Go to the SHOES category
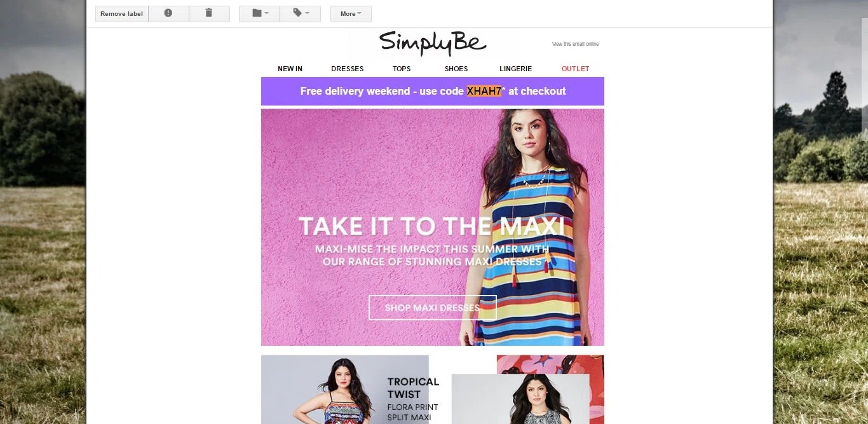Image resolution: width=868 pixels, height=424 pixels. (x=456, y=69)
